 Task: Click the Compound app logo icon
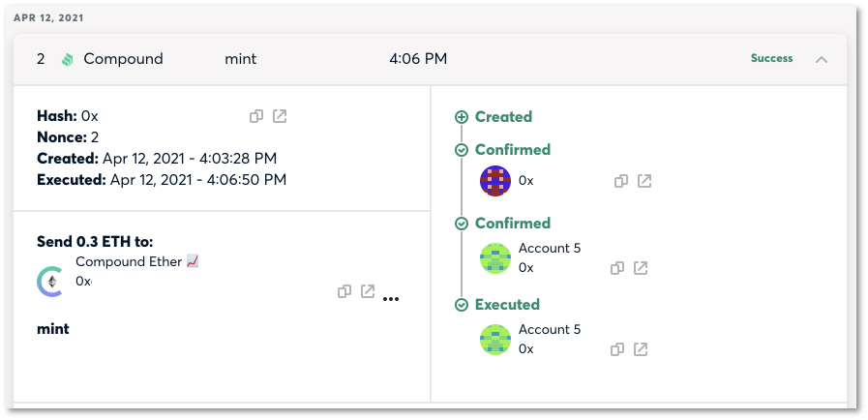(67, 59)
